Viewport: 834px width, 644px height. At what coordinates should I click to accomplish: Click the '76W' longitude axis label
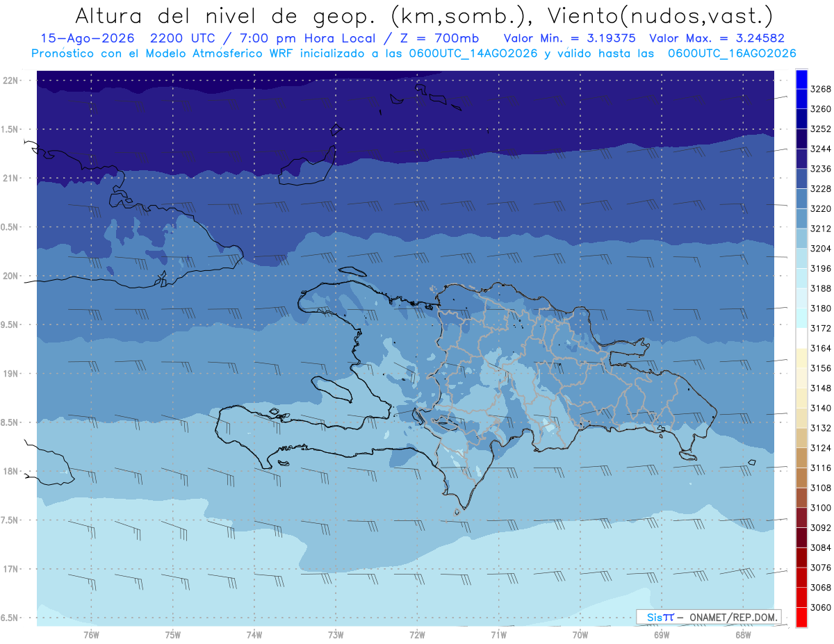click(91, 635)
